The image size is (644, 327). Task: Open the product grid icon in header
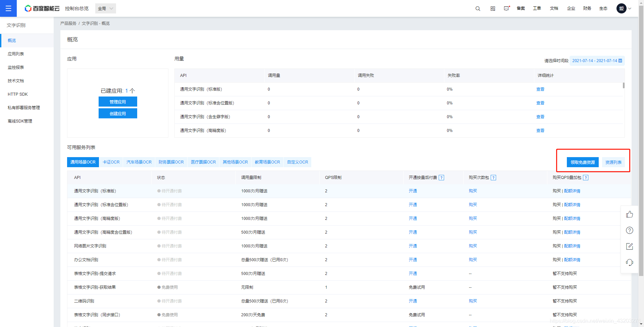tap(493, 8)
